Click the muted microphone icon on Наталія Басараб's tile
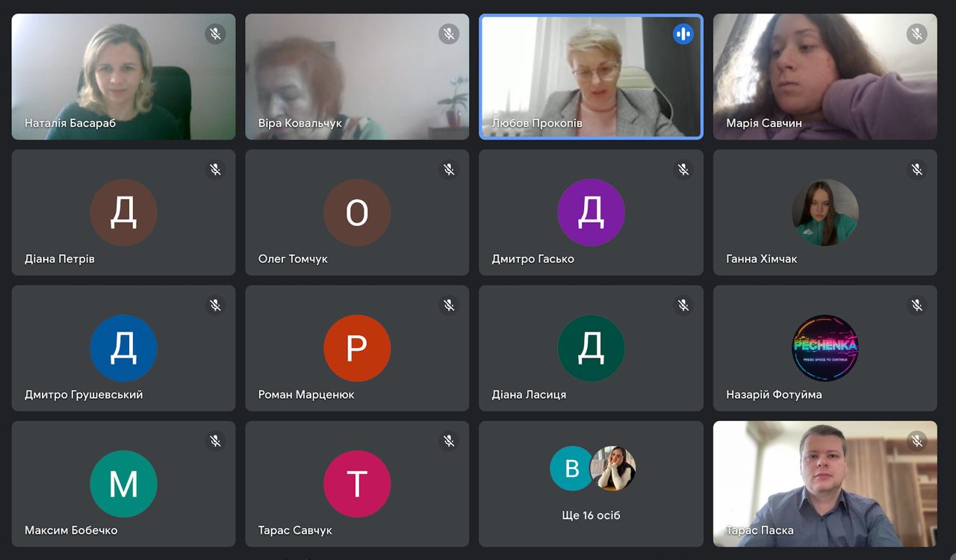956x560 pixels. coord(215,34)
